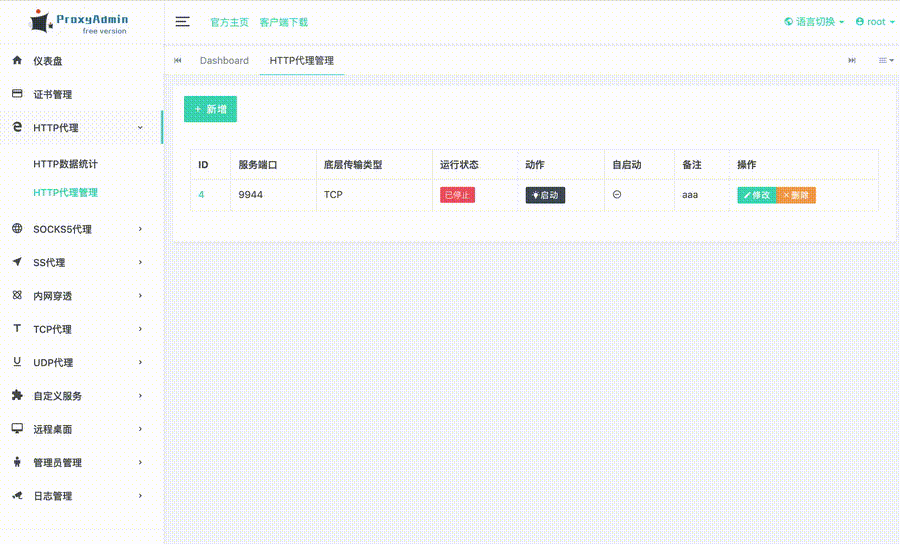Click the 管理员管理 person icon
The height and width of the screenshot is (544, 900).
[x=17, y=461]
